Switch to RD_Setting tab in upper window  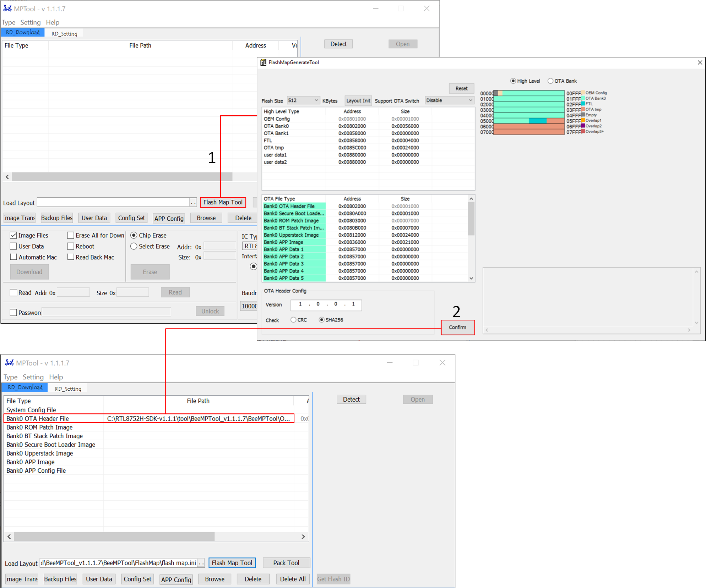(x=64, y=33)
